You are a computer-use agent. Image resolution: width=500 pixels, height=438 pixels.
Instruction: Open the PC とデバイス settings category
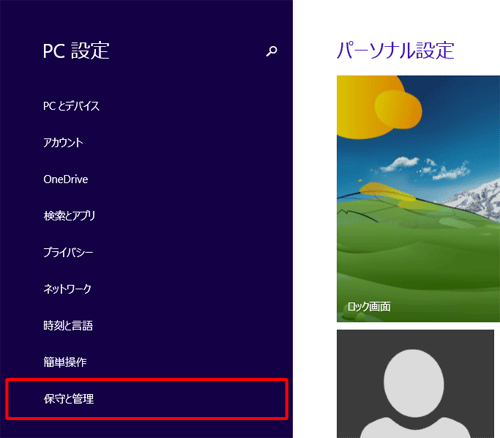point(71,106)
